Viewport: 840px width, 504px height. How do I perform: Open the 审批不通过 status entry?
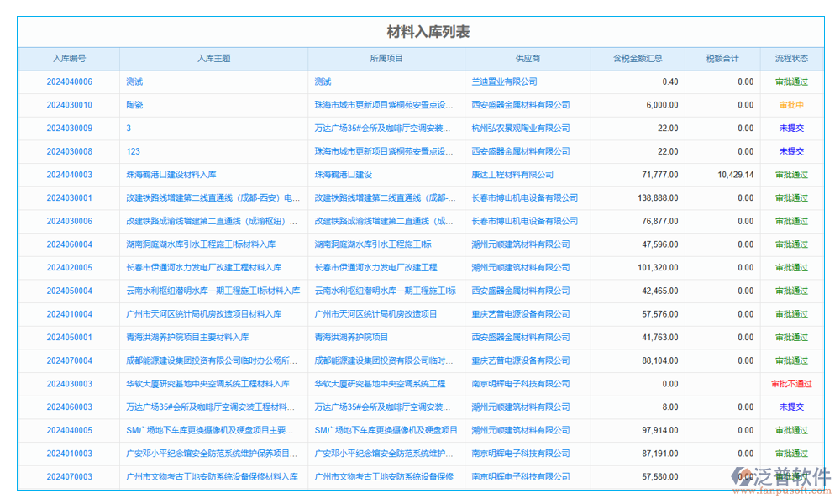pos(791,384)
